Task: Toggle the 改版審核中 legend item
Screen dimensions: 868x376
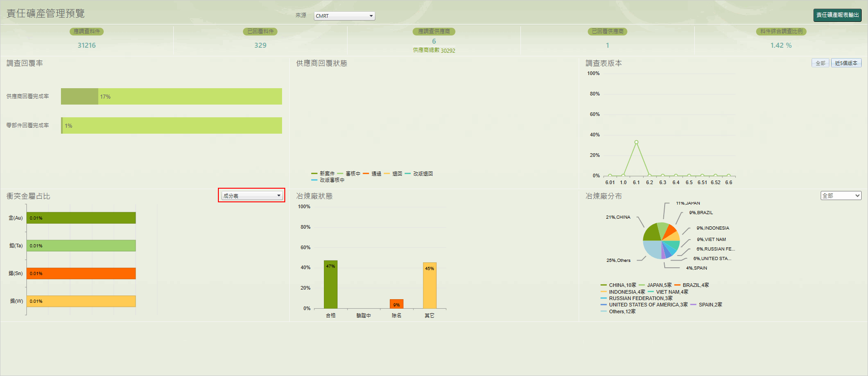Action: click(328, 180)
